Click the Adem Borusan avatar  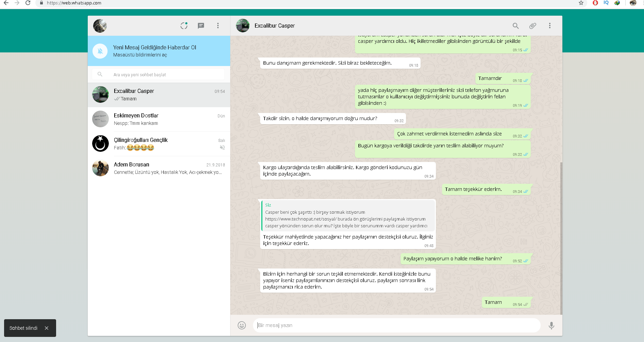[101, 168]
